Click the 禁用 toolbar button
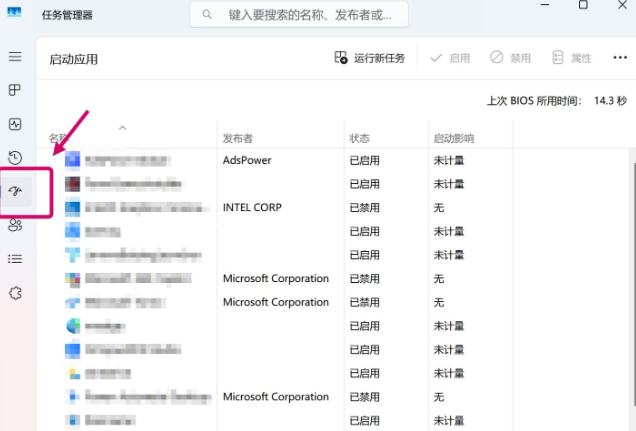 (510, 58)
